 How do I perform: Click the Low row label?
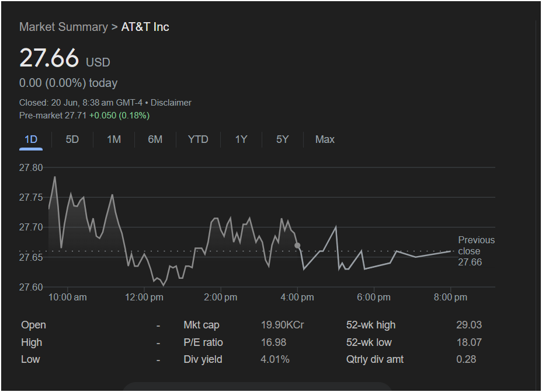click(30, 359)
